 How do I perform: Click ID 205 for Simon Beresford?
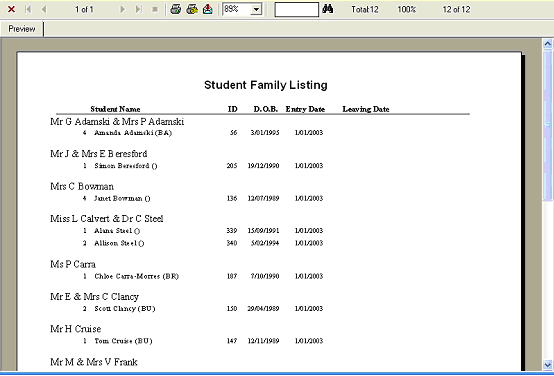(x=232, y=166)
